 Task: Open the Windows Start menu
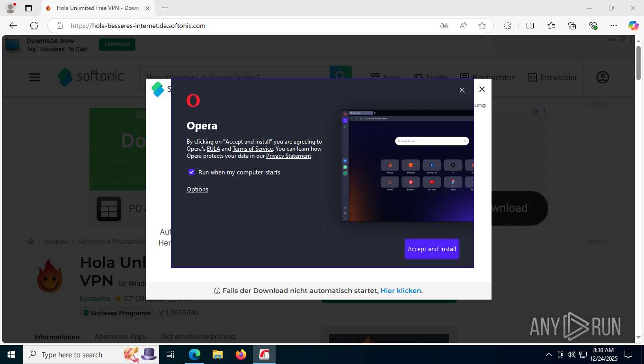click(11, 355)
